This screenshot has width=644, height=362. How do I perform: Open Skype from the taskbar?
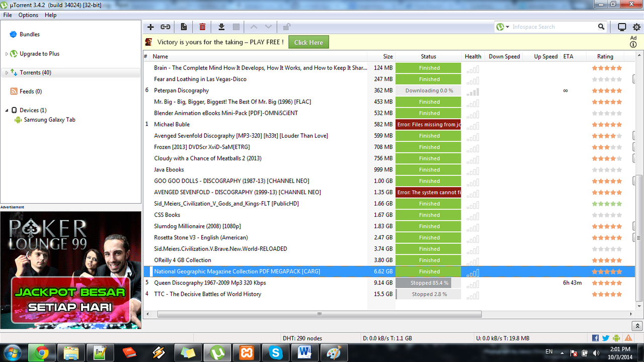(276, 353)
